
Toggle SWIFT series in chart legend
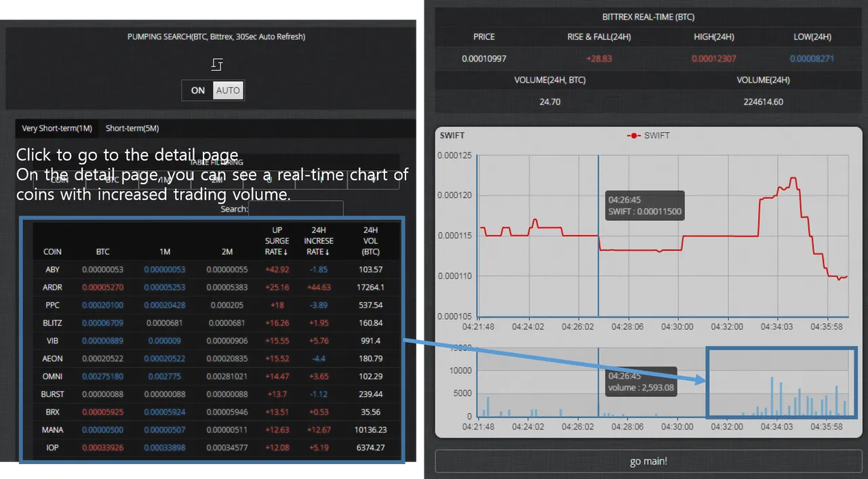point(648,136)
